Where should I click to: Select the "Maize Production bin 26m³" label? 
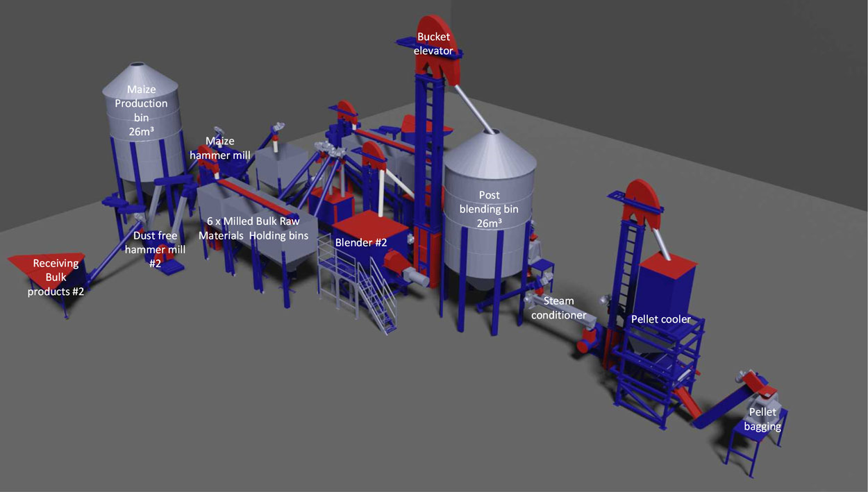[141, 110]
